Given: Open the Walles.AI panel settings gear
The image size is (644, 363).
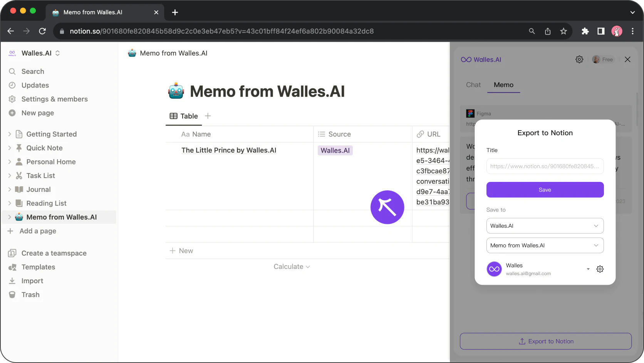Looking at the screenshot, I should click(x=579, y=59).
